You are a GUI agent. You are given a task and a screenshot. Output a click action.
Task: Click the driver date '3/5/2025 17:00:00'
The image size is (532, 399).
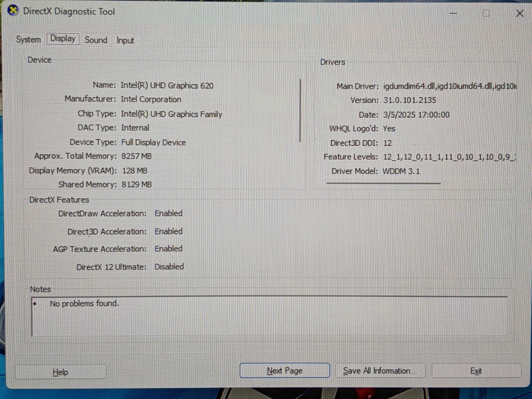click(416, 115)
